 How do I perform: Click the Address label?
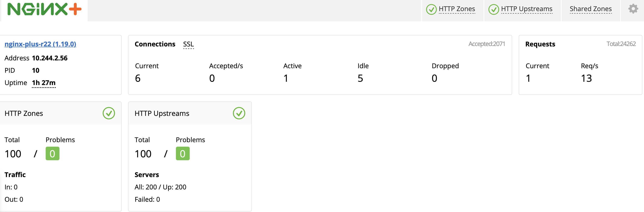[17, 58]
